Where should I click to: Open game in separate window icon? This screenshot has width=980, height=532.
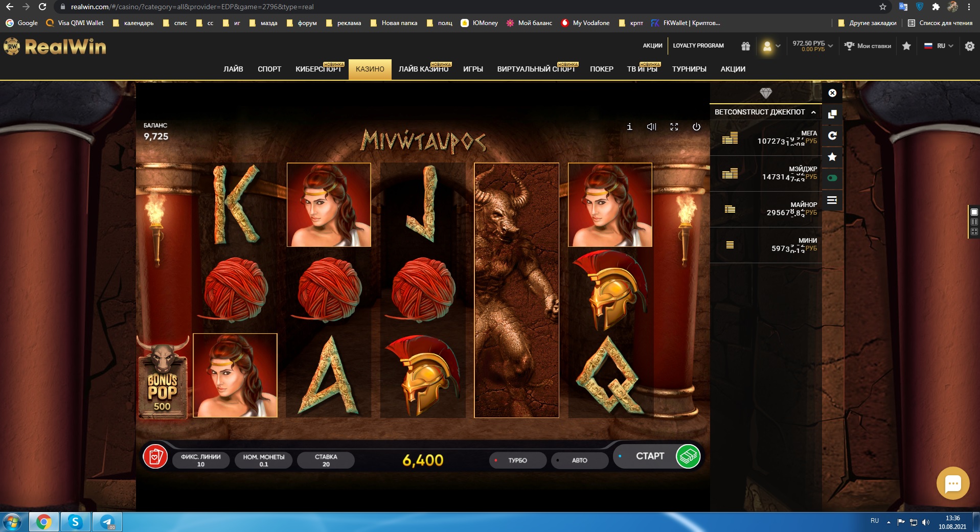click(832, 114)
